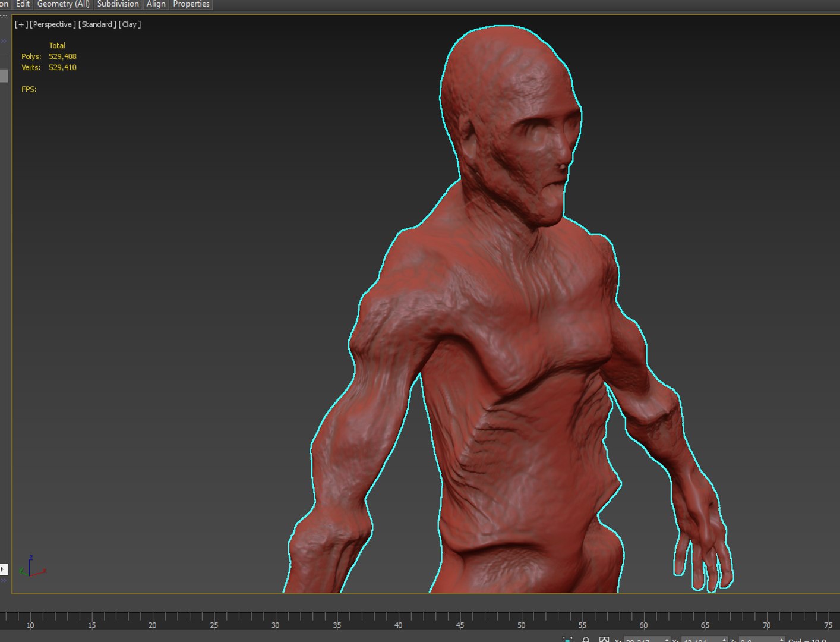Viewport: 840px width, 642px height.
Task: Jump to frame 20 on the timeline
Action: pyautogui.click(x=153, y=625)
